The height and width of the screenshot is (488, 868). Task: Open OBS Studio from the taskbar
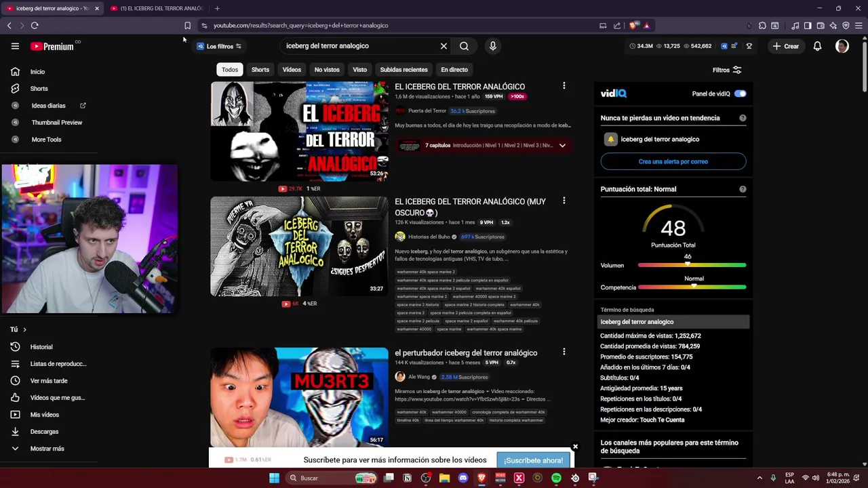point(426,478)
